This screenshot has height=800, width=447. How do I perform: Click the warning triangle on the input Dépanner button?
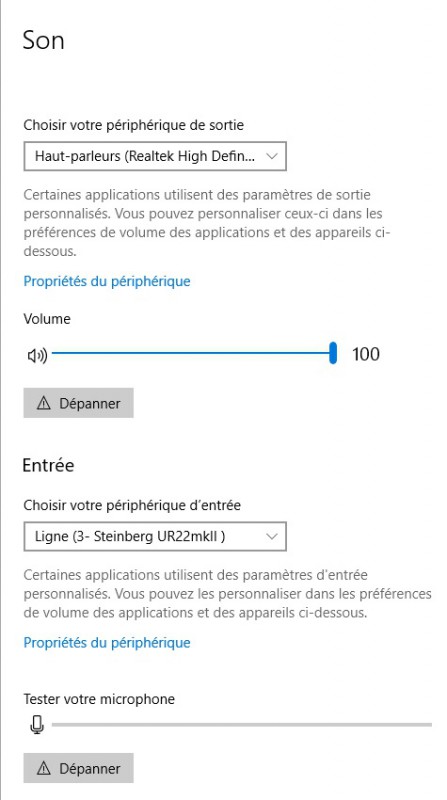44,768
